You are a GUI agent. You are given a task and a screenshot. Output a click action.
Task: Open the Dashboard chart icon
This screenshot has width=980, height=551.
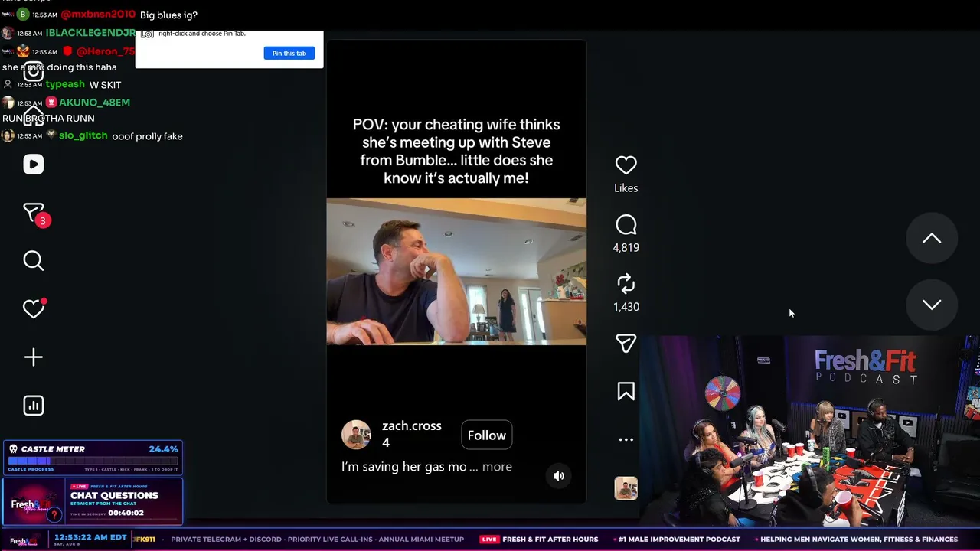(x=33, y=406)
